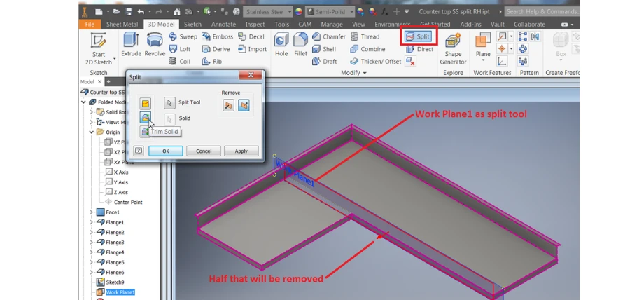Switch to the Collaborate tab
The height and width of the screenshot is (300, 644).
[529, 25]
